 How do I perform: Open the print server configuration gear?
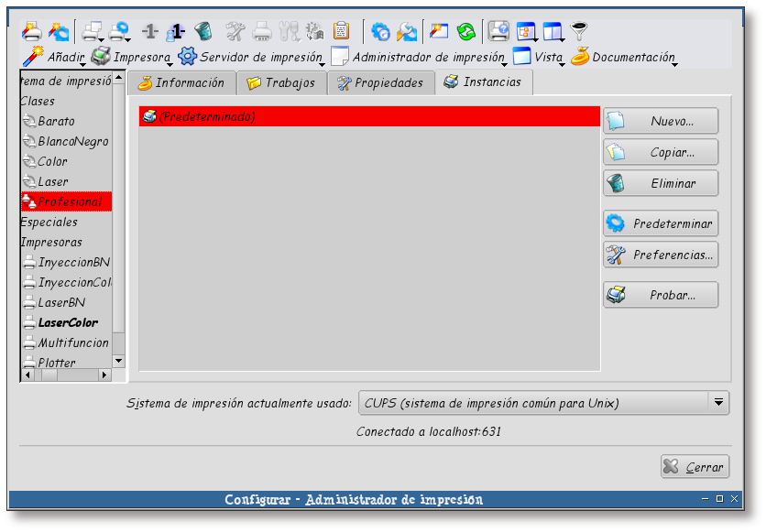tap(378, 30)
